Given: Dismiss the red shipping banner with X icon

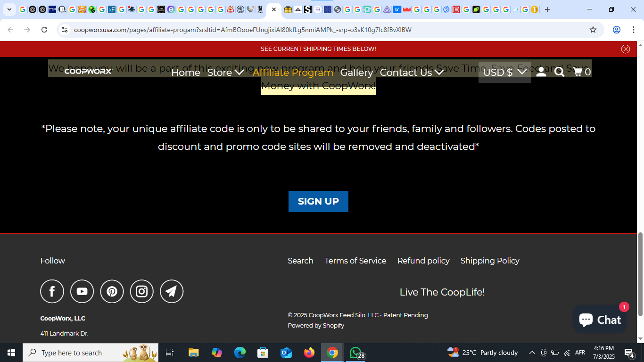Looking at the screenshot, I should click(626, 49).
